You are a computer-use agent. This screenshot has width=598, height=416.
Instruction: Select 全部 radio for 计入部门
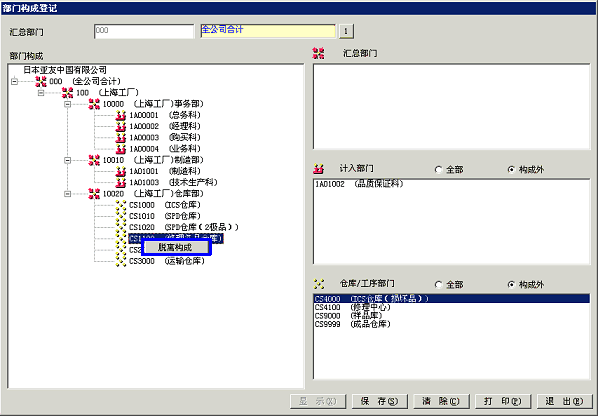[438, 170]
